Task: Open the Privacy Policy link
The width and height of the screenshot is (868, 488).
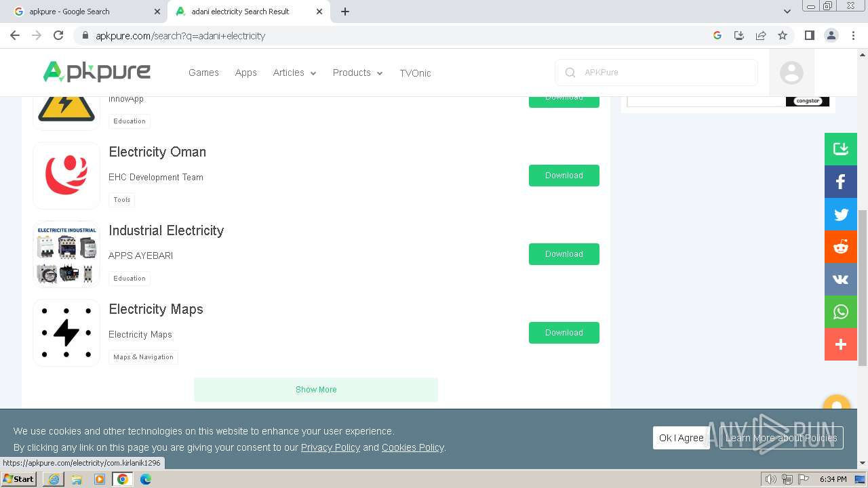Action: pyautogui.click(x=330, y=447)
